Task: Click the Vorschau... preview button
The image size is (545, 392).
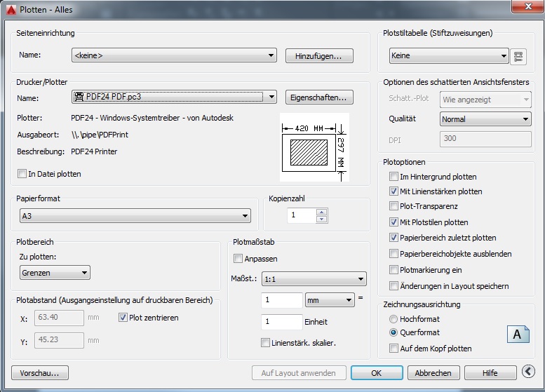Action: [40, 373]
